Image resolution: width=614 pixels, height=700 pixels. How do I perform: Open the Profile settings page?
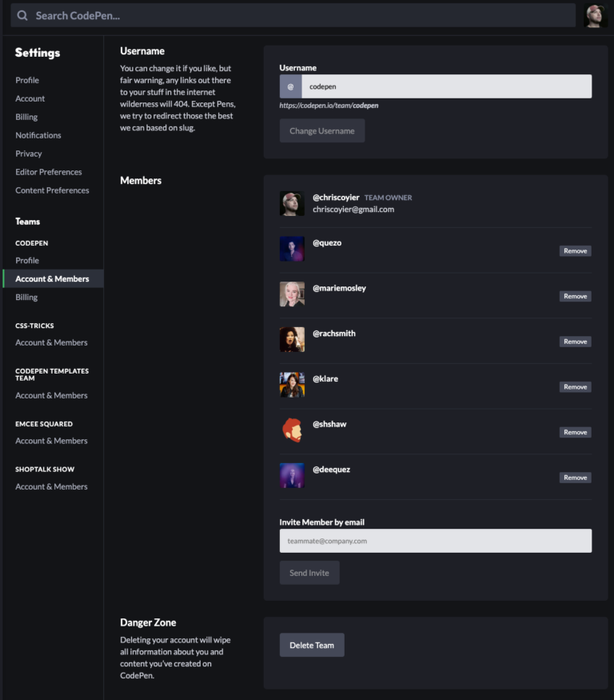pos(26,80)
